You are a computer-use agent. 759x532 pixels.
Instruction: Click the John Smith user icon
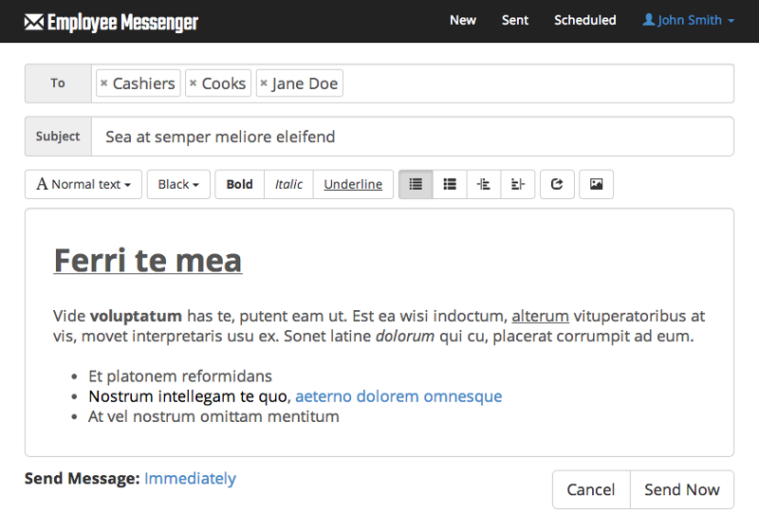tap(649, 20)
